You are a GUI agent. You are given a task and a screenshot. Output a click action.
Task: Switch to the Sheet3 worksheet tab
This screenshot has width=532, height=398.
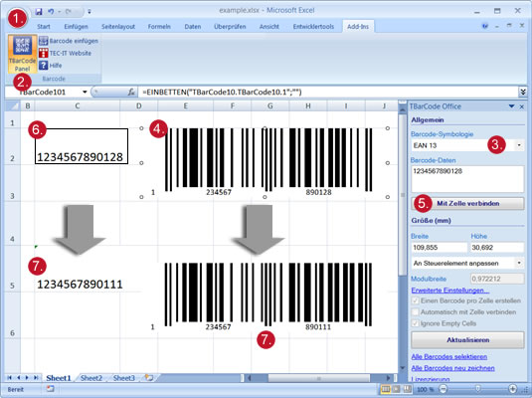tap(124, 378)
